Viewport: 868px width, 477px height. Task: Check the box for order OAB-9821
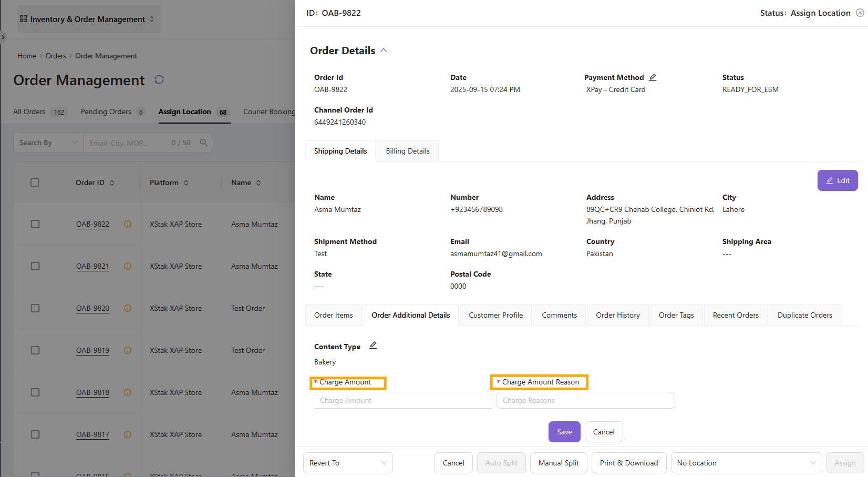(35, 266)
